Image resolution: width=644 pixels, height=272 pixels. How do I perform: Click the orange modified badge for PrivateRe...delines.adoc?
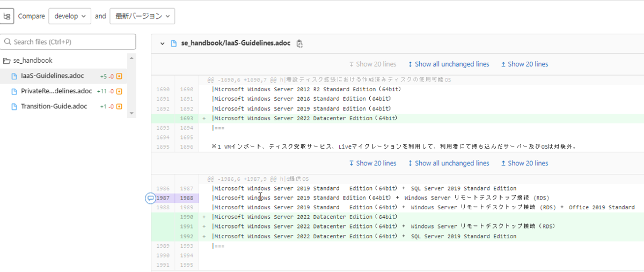coord(119,91)
